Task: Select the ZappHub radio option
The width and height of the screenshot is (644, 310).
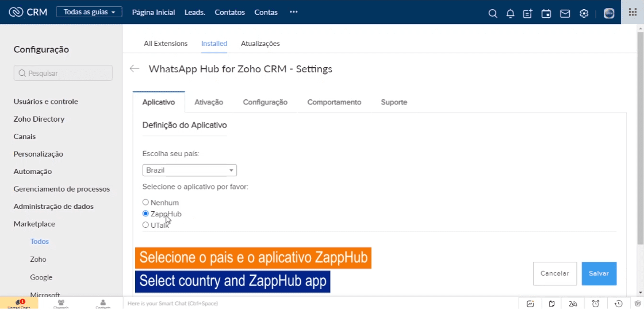Action: (145, 214)
